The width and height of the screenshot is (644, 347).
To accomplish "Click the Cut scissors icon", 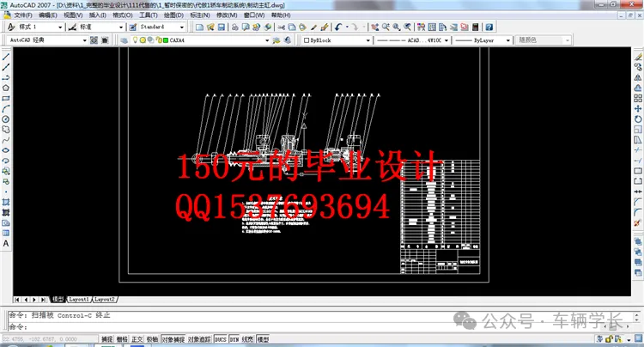I will coord(282,27).
